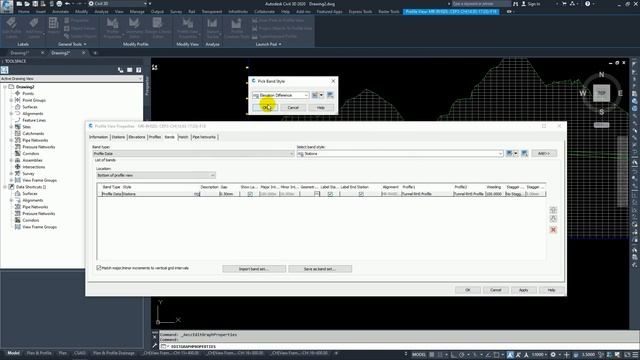Click the Sign In button in title bar

pos(531,4)
